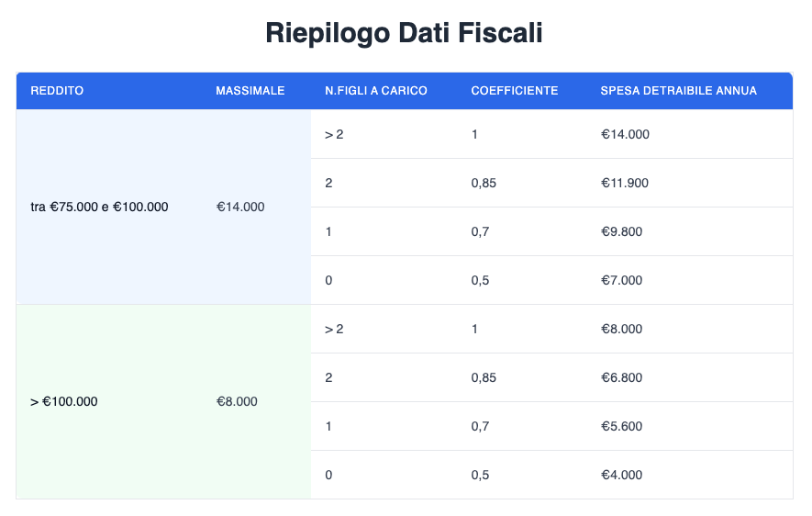The width and height of the screenshot is (812, 516).
Task: Click the €11.900 deductible expense cell
Action: pos(625,183)
